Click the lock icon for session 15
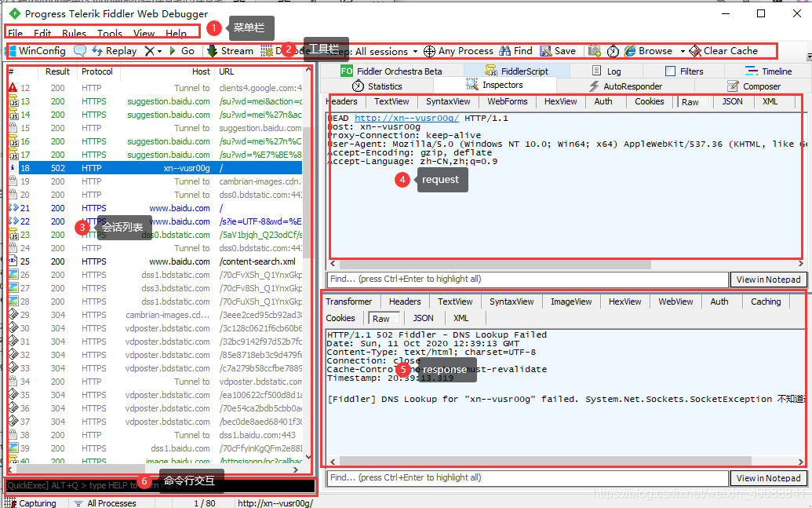The image size is (812, 508). [13, 128]
